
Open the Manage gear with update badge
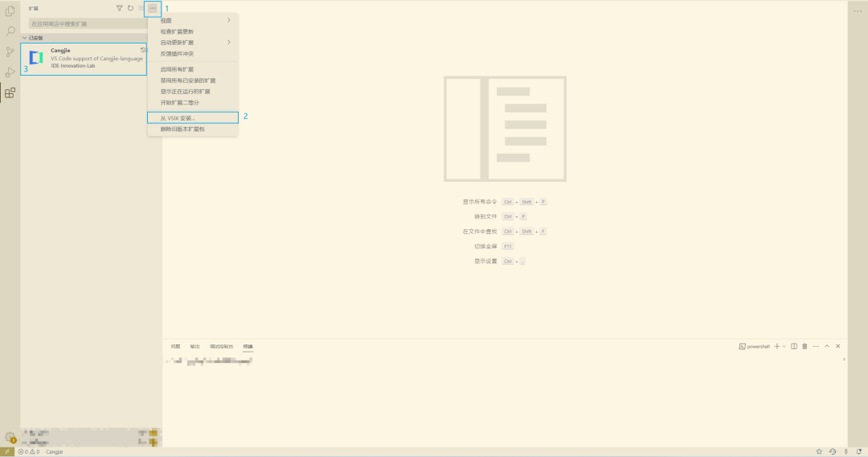(10, 437)
